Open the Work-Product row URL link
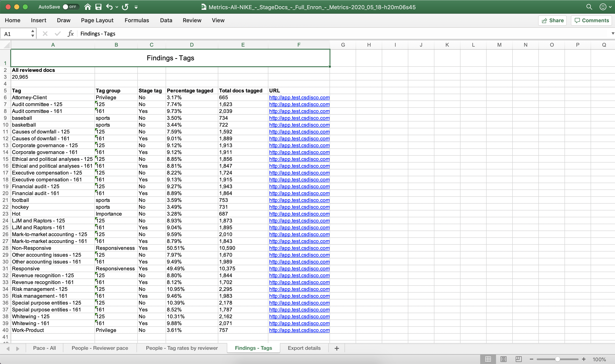Viewport: 615px width, 364px height. coord(299,330)
